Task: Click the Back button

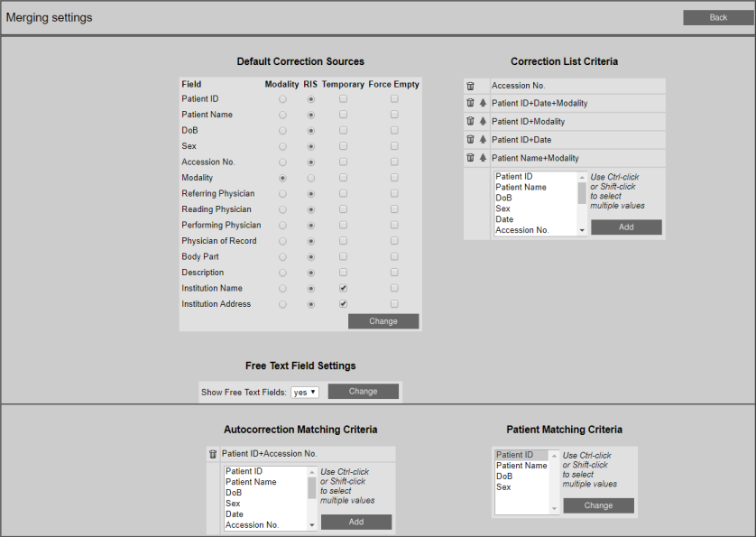Action: [x=718, y=18]
